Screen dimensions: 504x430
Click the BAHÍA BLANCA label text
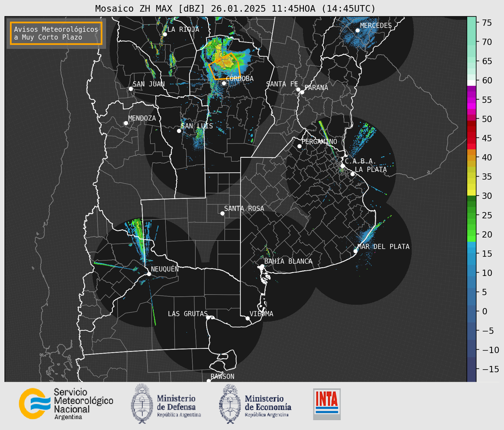pos(288,261)
